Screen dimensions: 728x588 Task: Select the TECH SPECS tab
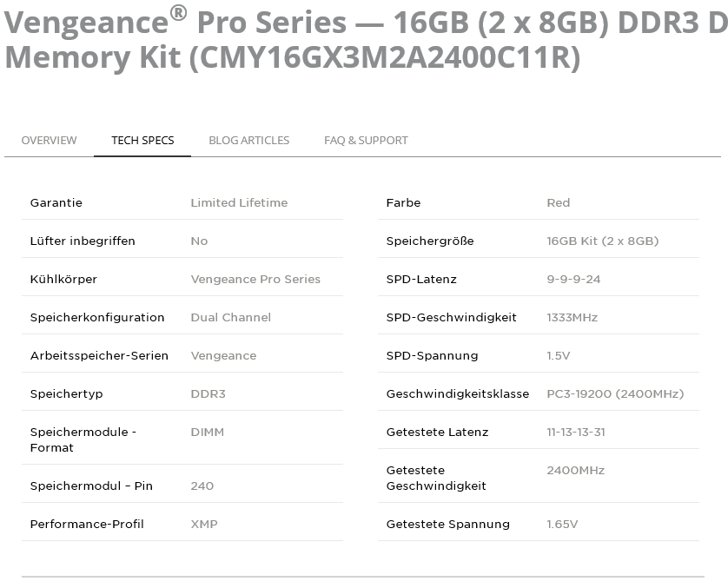[x=142, y=140]
